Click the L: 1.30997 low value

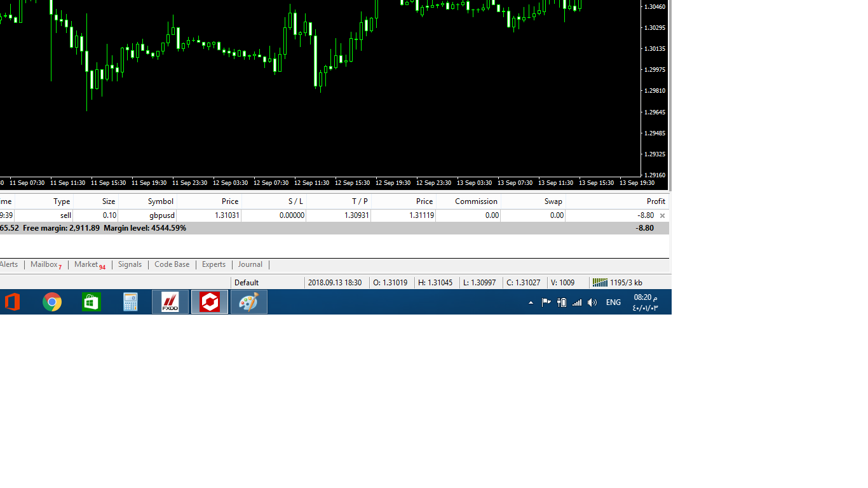coord(479,283)
